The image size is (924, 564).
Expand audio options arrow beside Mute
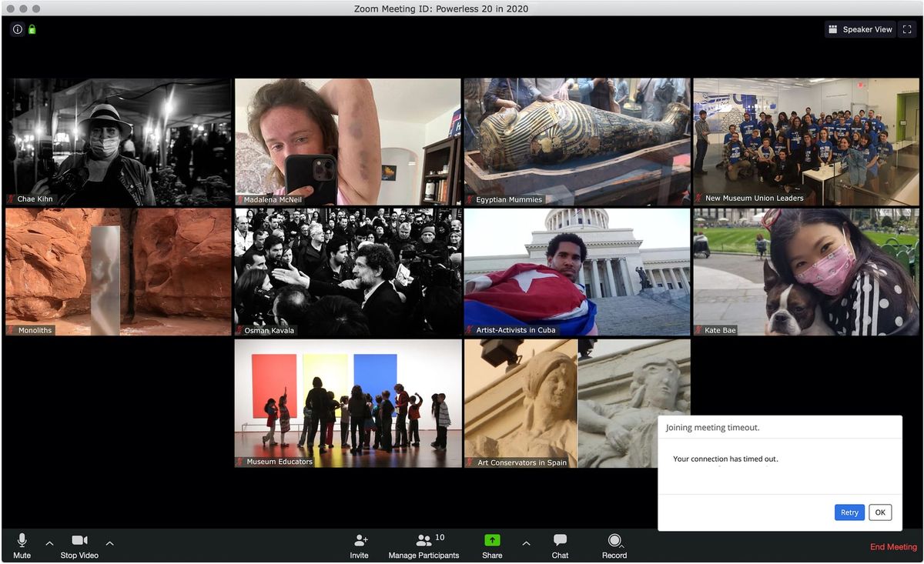(x=50, y=543)
